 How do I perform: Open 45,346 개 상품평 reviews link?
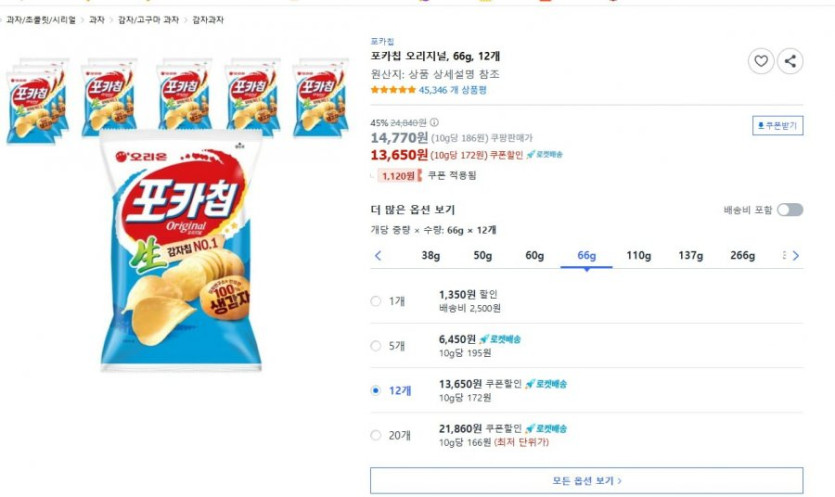pos(453,90)
